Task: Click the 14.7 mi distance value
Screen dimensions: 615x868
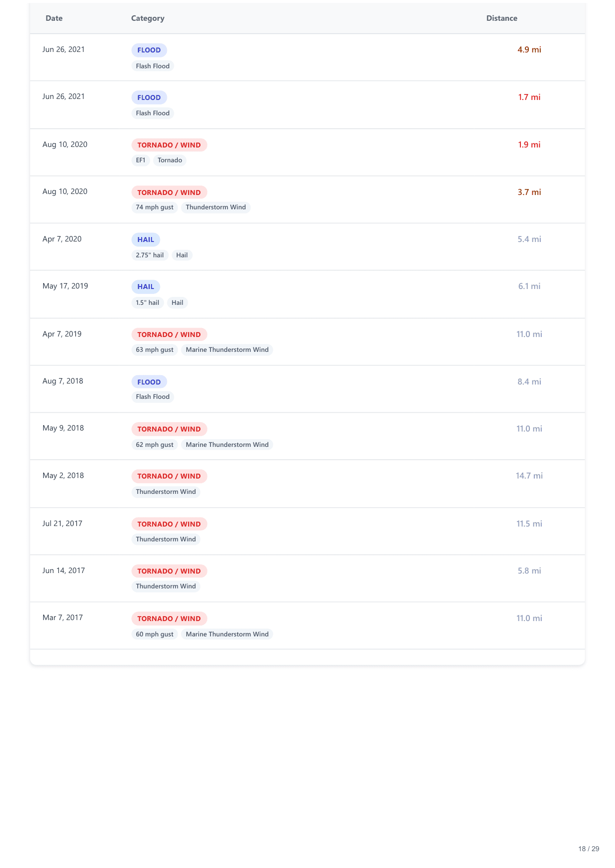Action: (529, 476)
